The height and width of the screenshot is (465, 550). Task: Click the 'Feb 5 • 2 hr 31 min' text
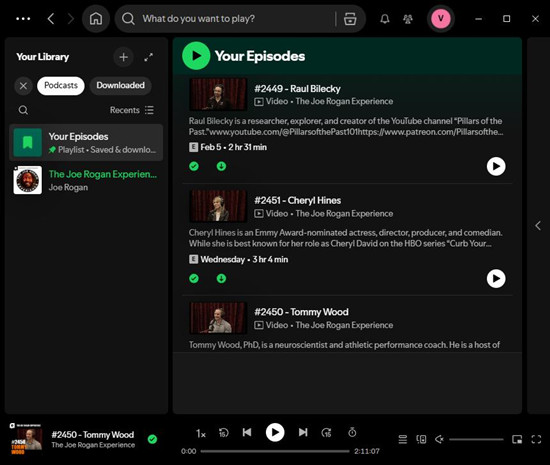pyautogui.click(x=233, y=147)
